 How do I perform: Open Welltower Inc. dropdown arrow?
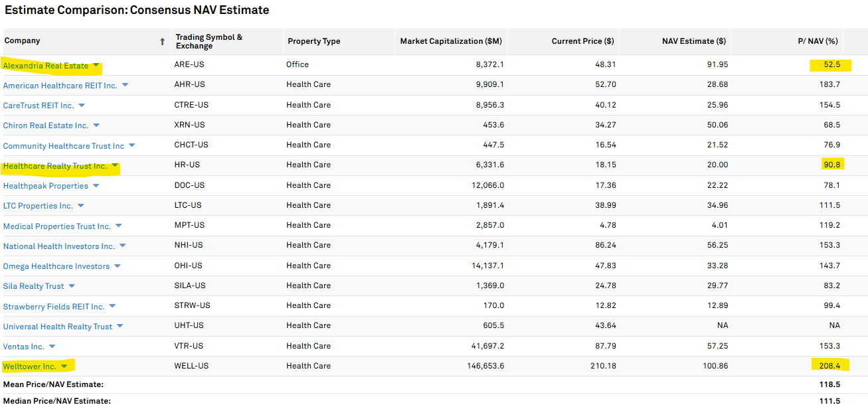(x=64, y=366)
